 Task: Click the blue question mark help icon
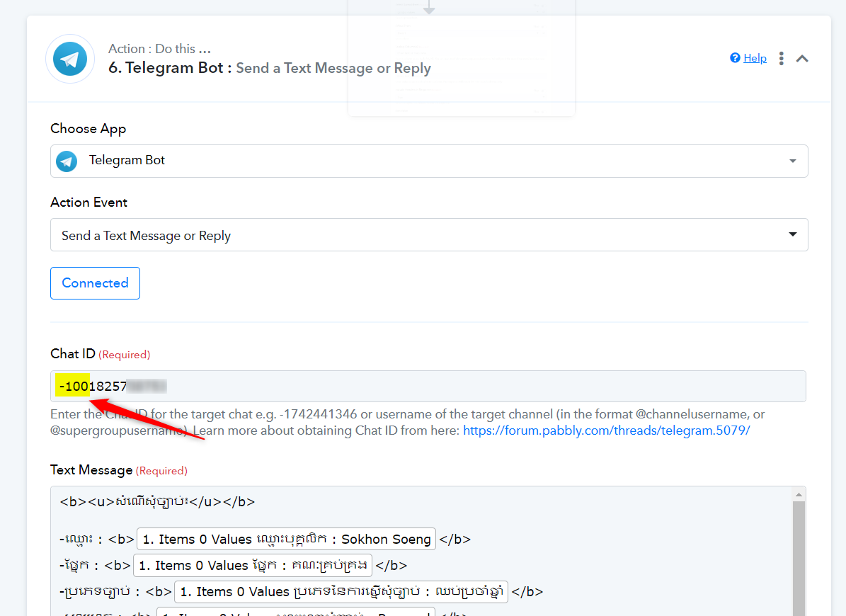click(x=735, y=58)
